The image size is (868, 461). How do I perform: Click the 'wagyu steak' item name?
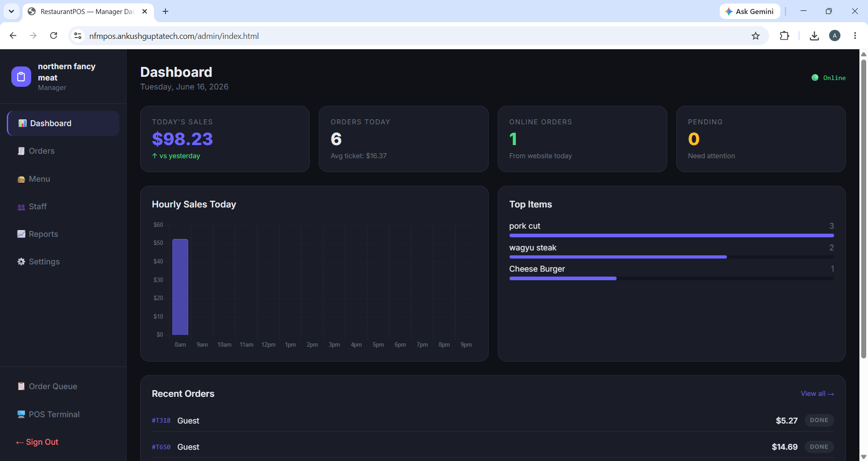pyautogui.click(x=533, y=248)
